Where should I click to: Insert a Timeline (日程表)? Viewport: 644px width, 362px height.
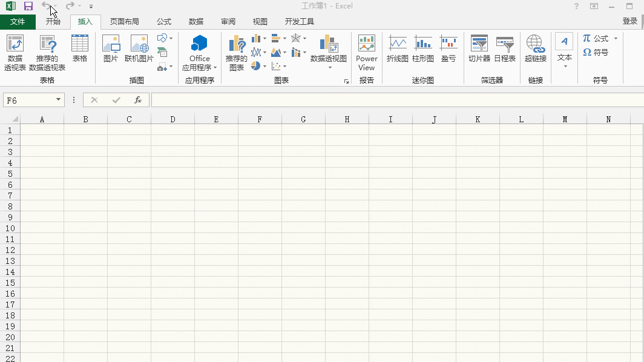click(x=505, y=48)
